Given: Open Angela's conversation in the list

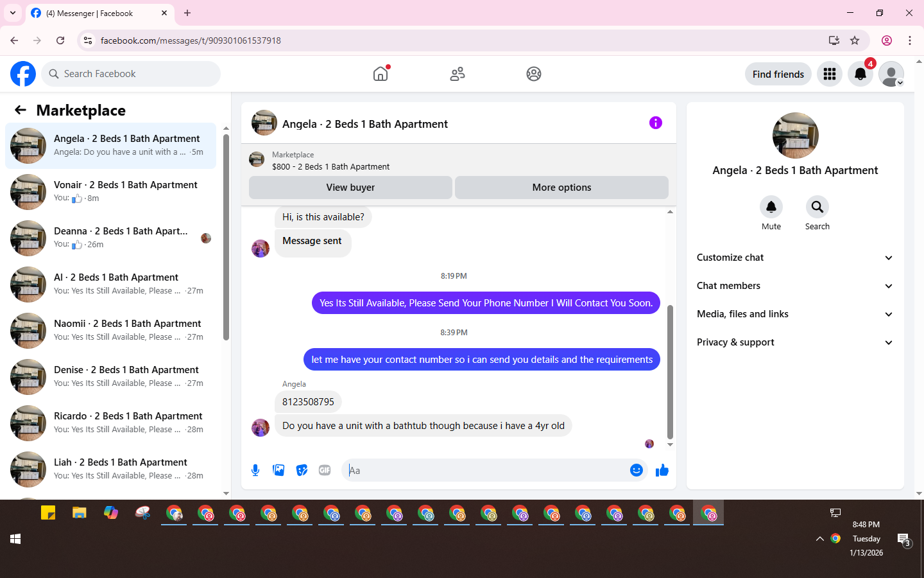Looking at the screenshot, I should [x=110, y=146].
